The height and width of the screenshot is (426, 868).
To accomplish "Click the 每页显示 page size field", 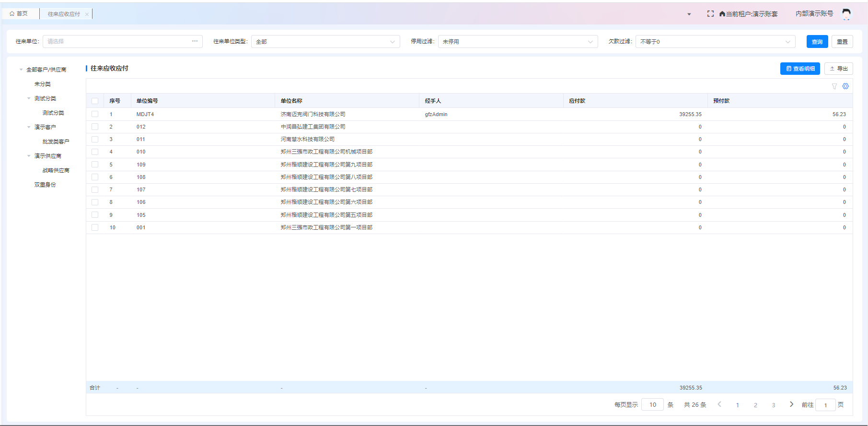I will point(652,405).
